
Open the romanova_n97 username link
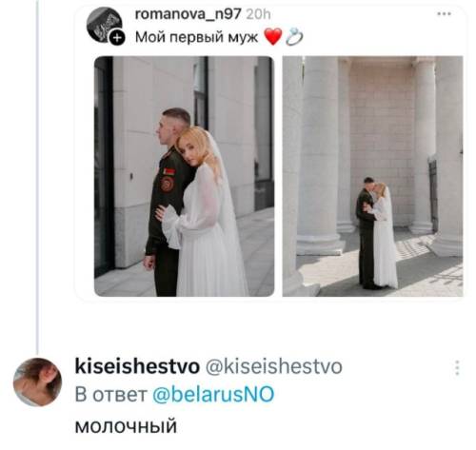click(x=188, y=14)
